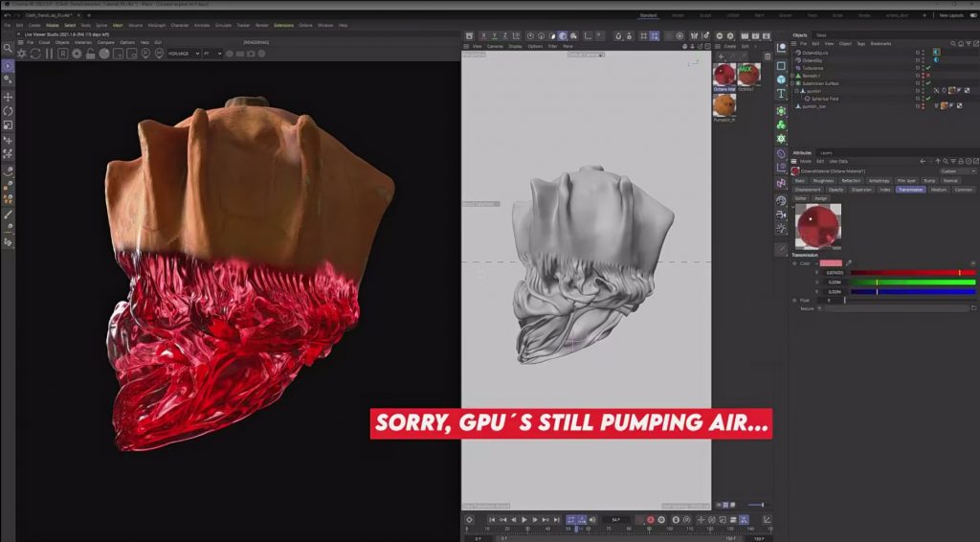Expand the Remesh object tree node
Viewport: 980px width, 542px height.
tap(792, 76)
